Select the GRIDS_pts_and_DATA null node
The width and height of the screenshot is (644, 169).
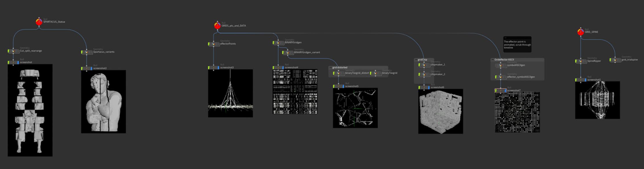(217, 26)
